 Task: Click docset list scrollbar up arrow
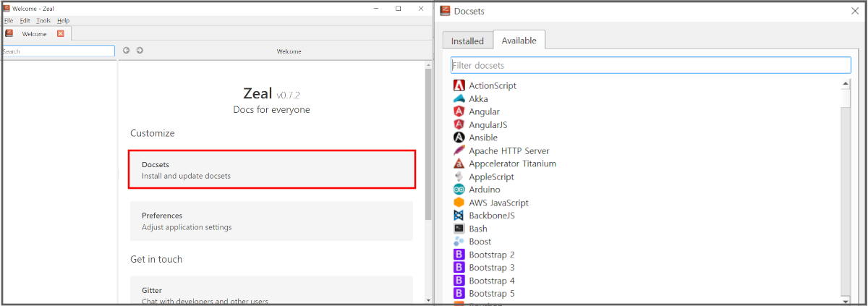coord(846,83)
